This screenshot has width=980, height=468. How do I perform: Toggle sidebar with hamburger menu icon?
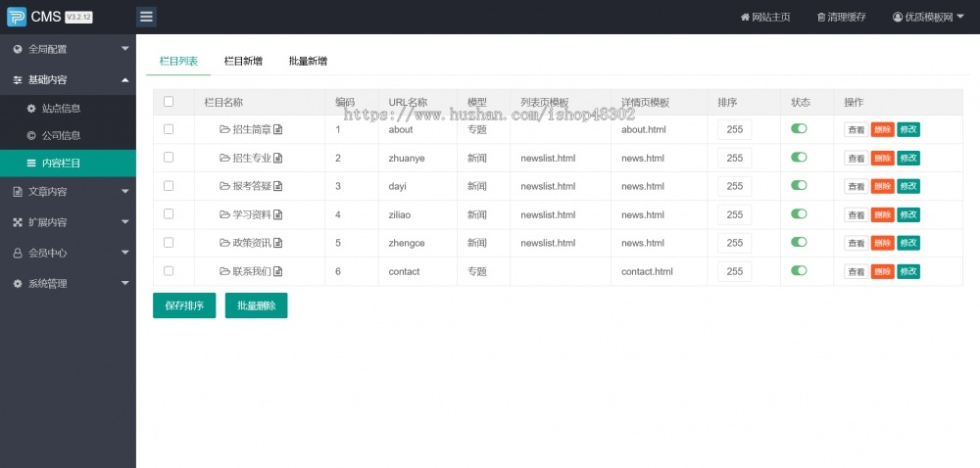point(146,17)
